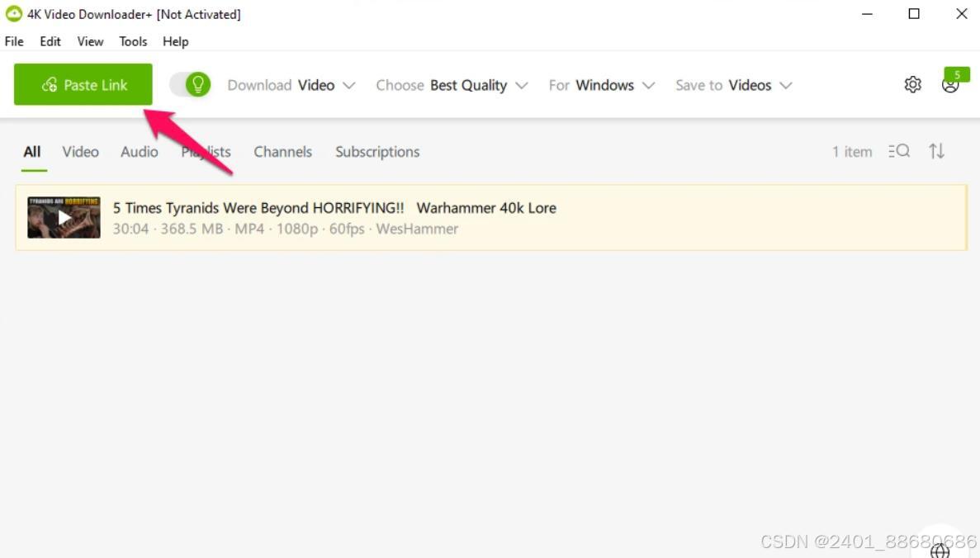Open the Help menu
This screenshot has height=558, width=980.
coord(176,41)
